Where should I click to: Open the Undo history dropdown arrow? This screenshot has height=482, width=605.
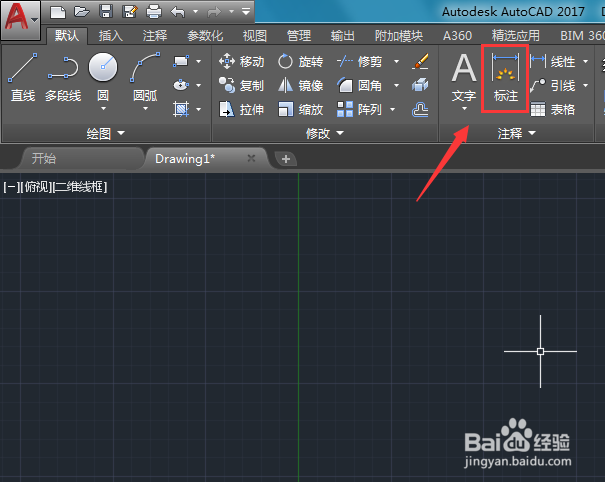195,12
